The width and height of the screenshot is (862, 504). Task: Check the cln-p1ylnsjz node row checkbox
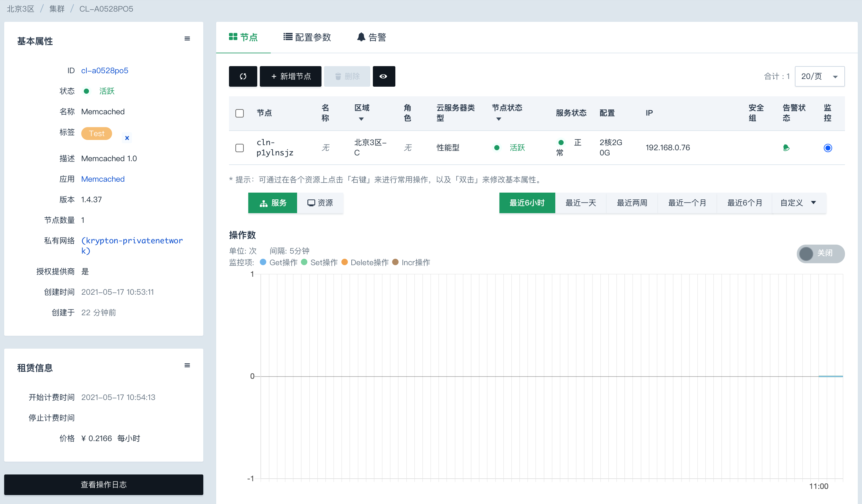[240, 148]
